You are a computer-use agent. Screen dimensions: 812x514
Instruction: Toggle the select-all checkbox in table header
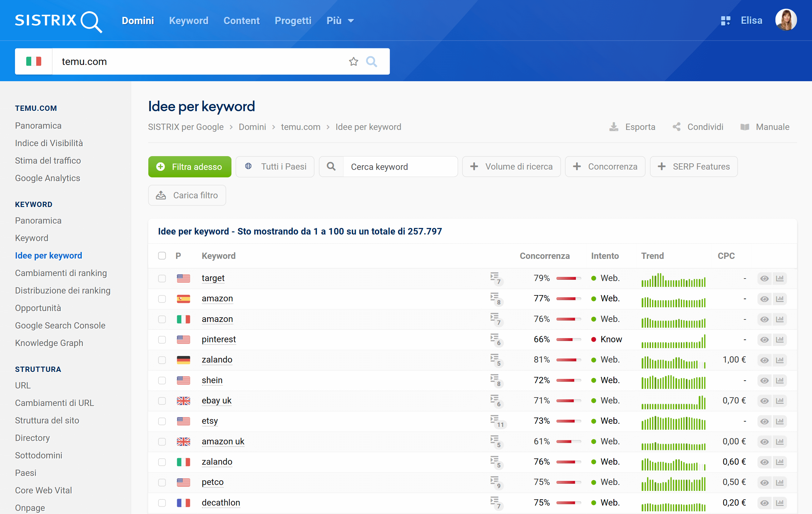[x=162, y=256]
